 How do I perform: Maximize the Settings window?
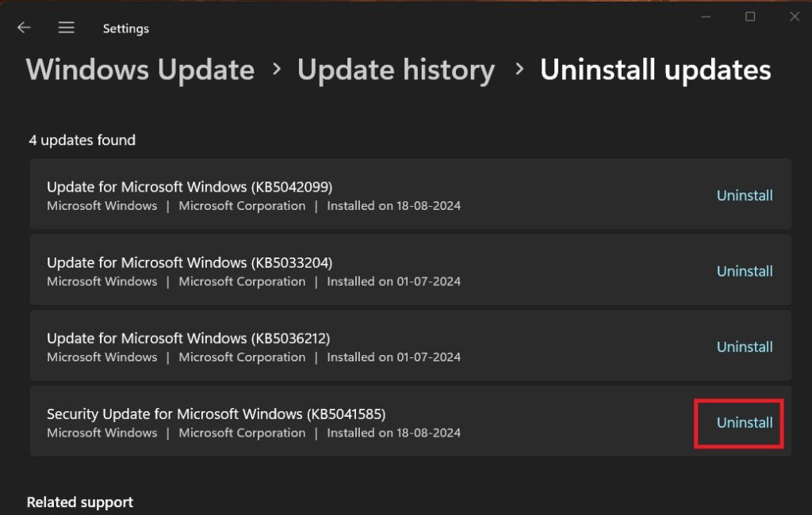(x=749, y=16)
